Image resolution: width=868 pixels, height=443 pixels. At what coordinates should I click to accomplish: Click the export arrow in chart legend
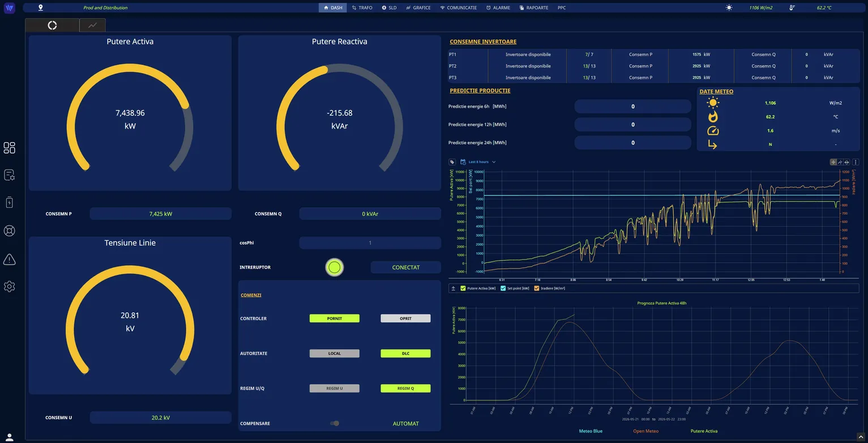pyautogui.click(x=454, y=288)
